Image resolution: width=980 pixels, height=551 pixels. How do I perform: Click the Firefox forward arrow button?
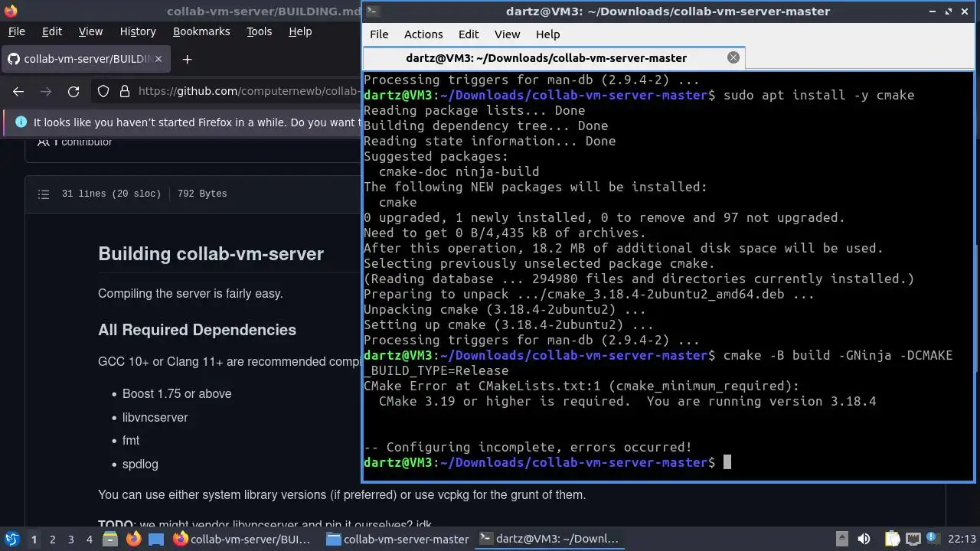(46, 91)
